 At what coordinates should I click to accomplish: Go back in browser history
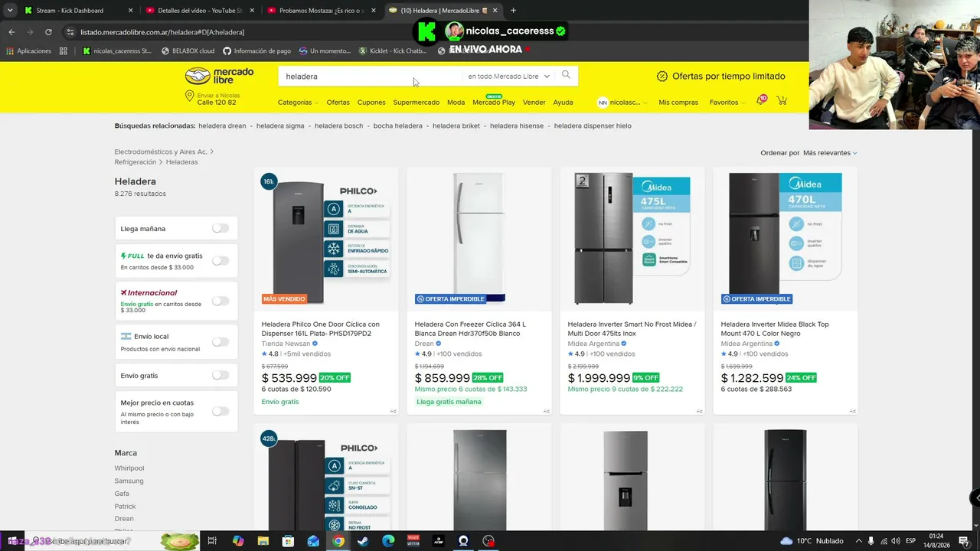point(11,32)
